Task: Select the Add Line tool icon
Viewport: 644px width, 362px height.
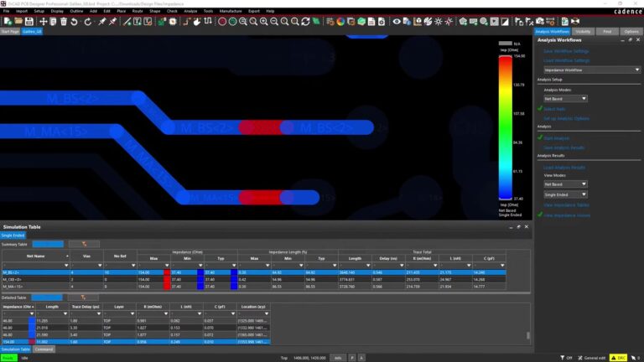Action: [127, 21]
